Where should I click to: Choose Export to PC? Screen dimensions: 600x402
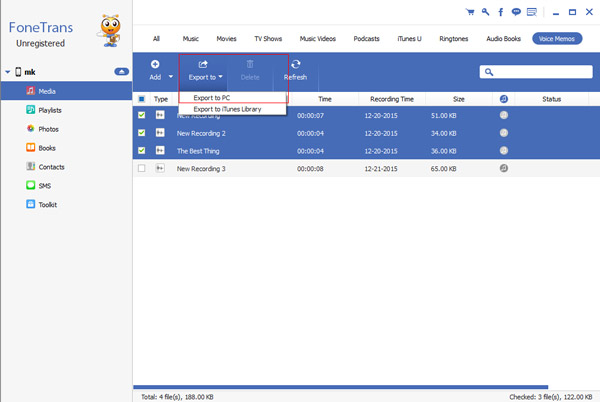tap(233, 98)
